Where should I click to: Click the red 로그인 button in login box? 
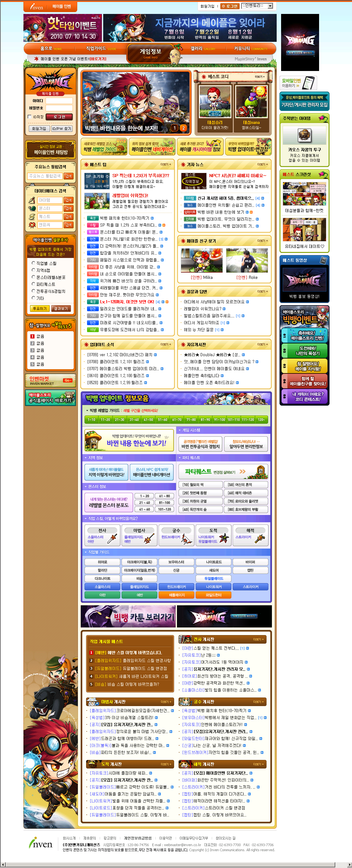(x=59, y=117)
